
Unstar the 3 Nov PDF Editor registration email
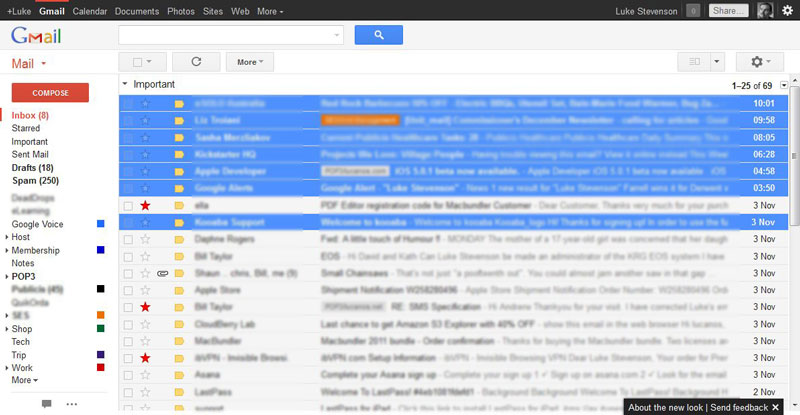tap(145, 205)
